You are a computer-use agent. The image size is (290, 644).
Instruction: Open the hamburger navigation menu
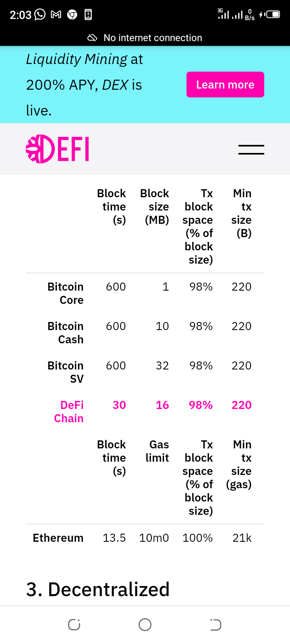[251, 150]
